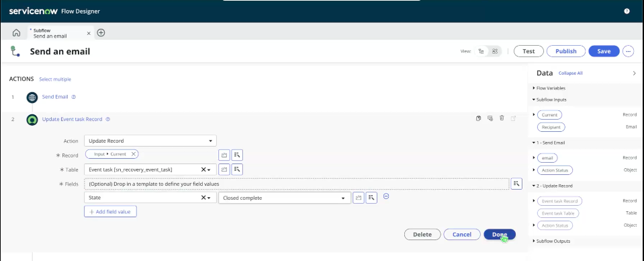Image resolution: width=644 pixels, height=261 pixels.
Task: Select the Event task Table pill
Action: (x=558, y=213)
